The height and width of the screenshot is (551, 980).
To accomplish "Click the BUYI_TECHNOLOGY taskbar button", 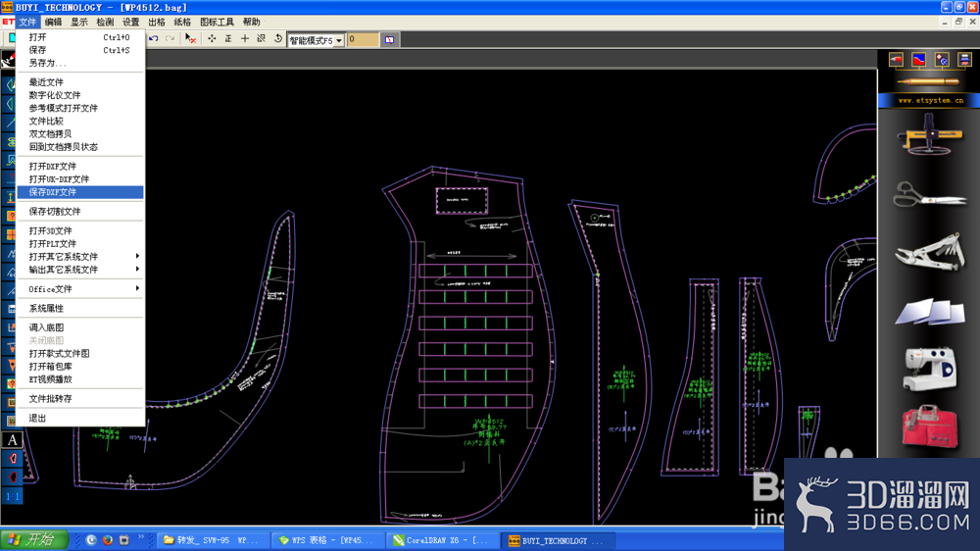I will pos(558,540).
